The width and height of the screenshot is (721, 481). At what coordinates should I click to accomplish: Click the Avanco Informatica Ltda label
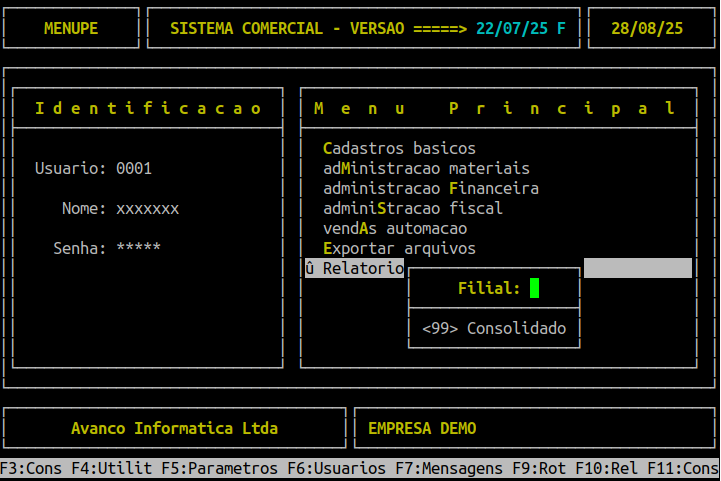pyautogui.click(x=174, y=429)
